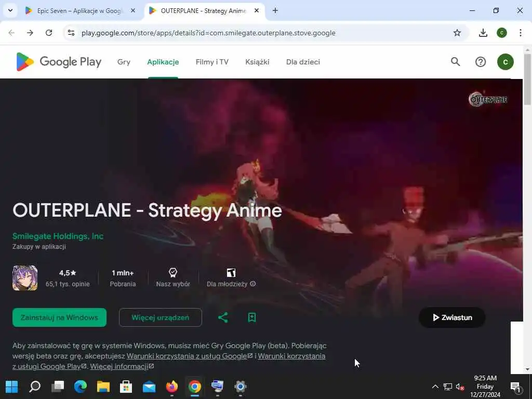This screenshot has width=532, height=399.
Task: Switch to the Epic Seven tab
Action: pyautogui.click(x=79, y=10)
